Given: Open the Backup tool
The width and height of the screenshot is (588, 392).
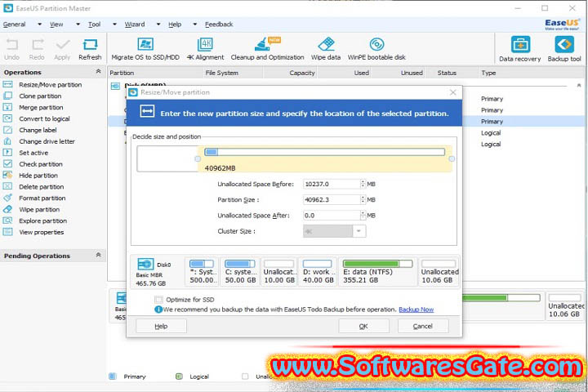Looking at the screenshot, I should pos(564,49).
